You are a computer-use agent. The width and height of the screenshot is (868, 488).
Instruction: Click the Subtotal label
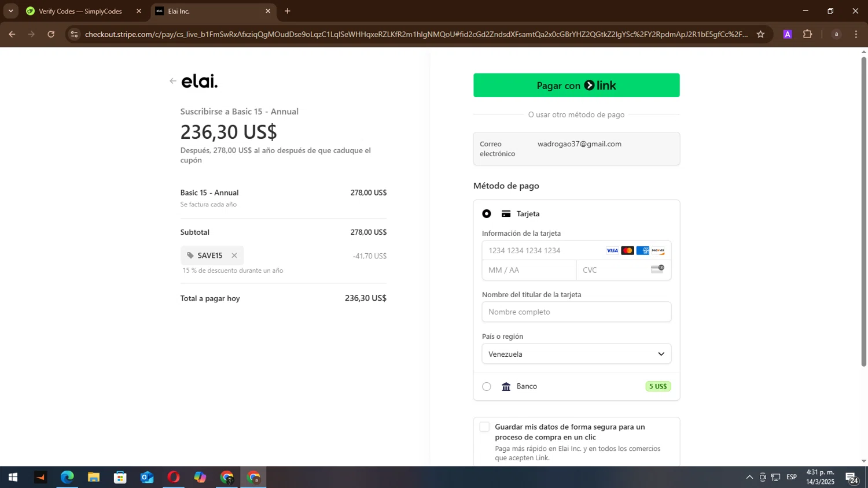click(195, 232)
